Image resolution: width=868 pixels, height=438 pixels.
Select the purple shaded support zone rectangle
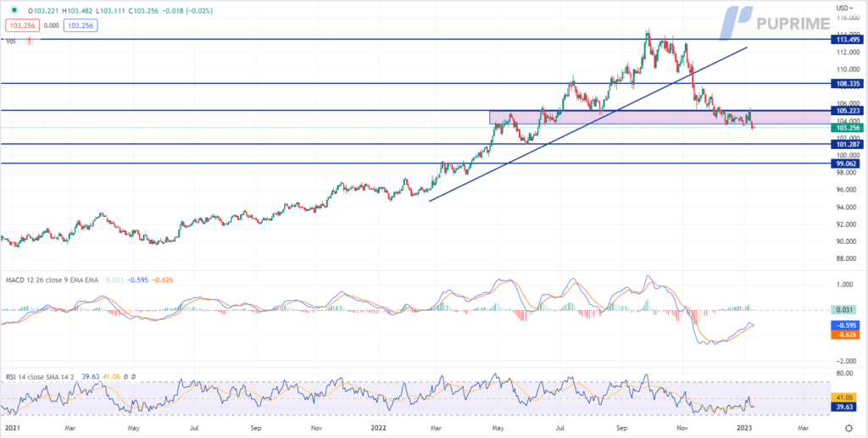pyautogui.click(x=659, y=117)
